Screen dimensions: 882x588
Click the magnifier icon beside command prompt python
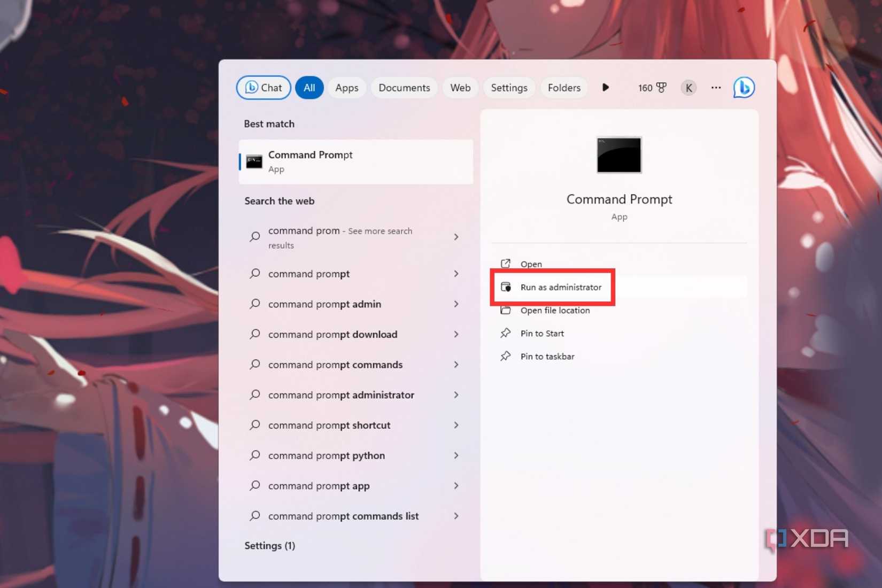254,455
